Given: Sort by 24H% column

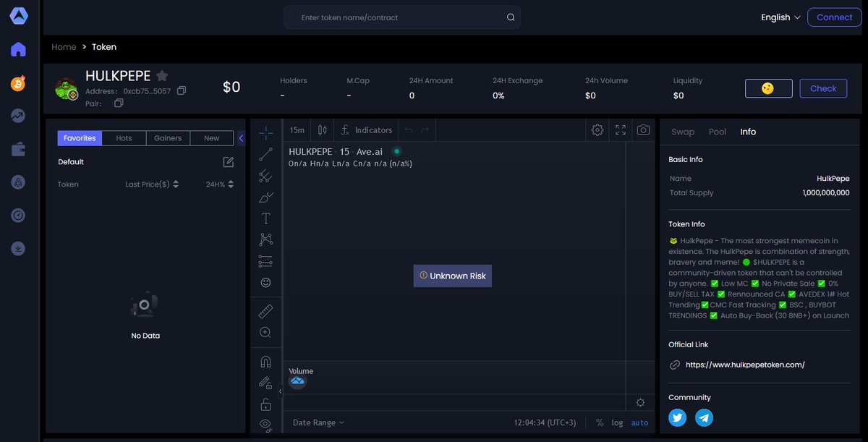Looking at the screenshot, I should [220, 184].
